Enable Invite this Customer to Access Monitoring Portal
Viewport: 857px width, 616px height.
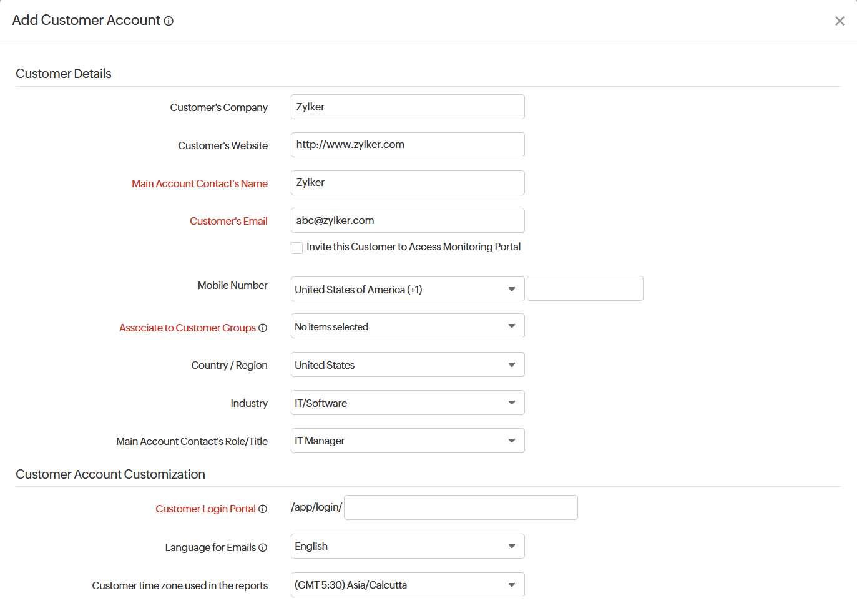point(296,248)
